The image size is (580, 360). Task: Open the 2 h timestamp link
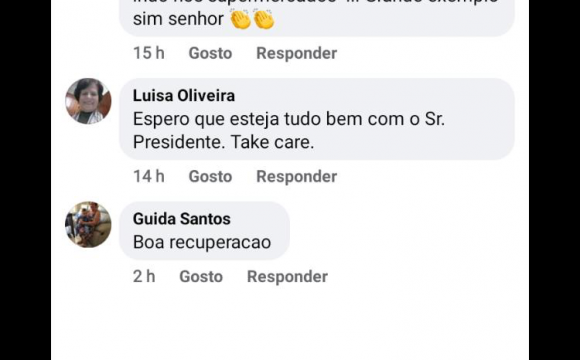[x=144, y=277]
